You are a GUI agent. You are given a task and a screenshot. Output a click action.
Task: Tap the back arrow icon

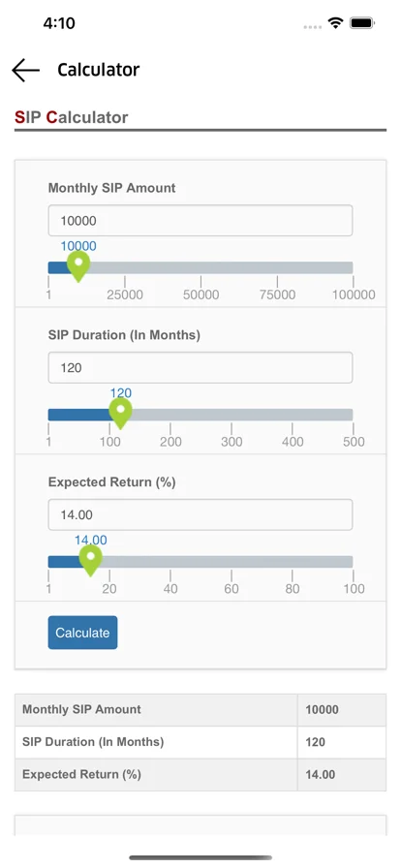point(25,71)
